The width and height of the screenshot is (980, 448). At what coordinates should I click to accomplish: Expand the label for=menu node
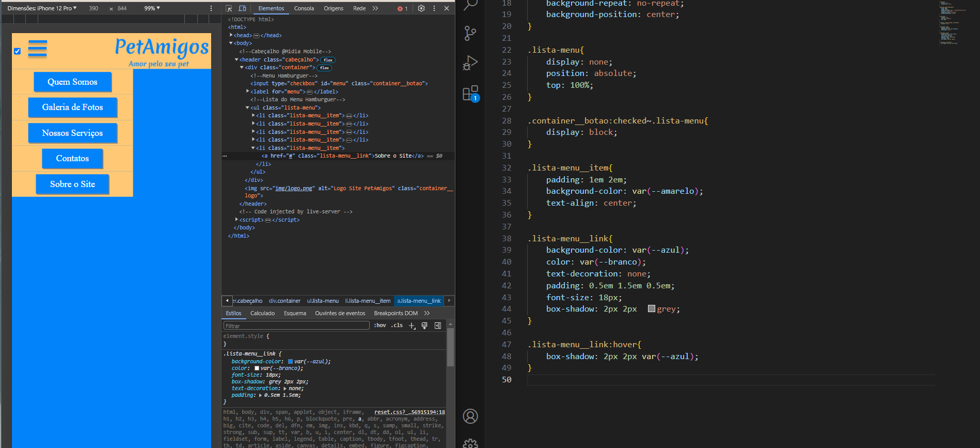click(248, 91)
